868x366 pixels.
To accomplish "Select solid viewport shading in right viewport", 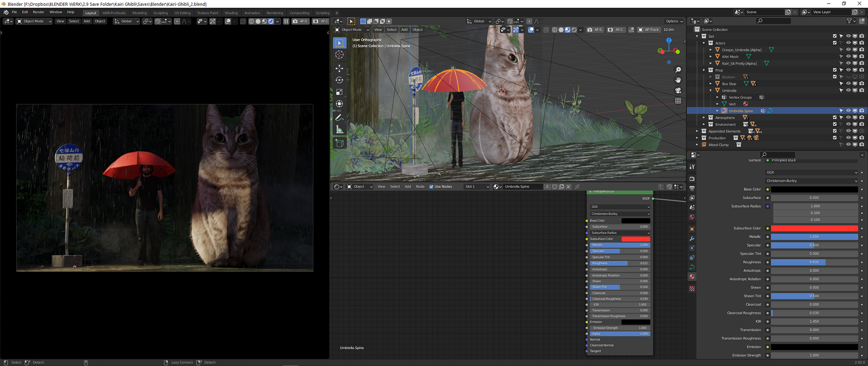I will (x=561, y=30).
